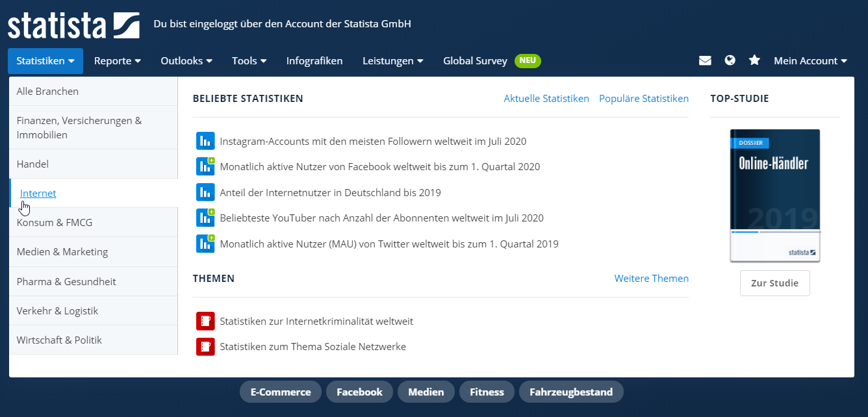
Task: Click chart icon beside Twitter MAU statistic
Action: pos(205,244)
